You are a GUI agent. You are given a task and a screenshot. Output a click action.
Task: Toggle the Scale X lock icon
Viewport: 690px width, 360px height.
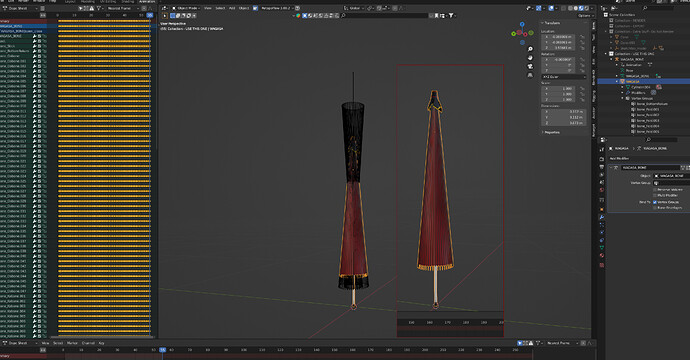click(582, 88)
